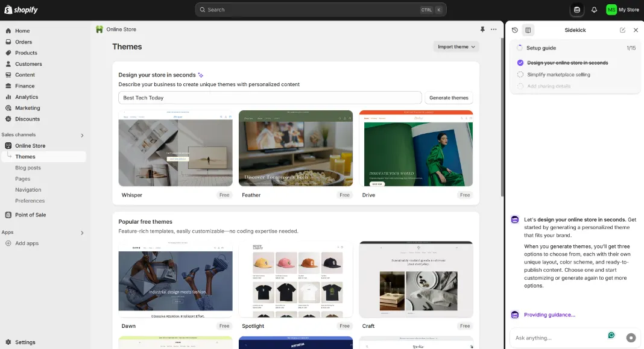Check off Add sharing details task
Viewport: 644px width, 349px height.
[520, 85]
